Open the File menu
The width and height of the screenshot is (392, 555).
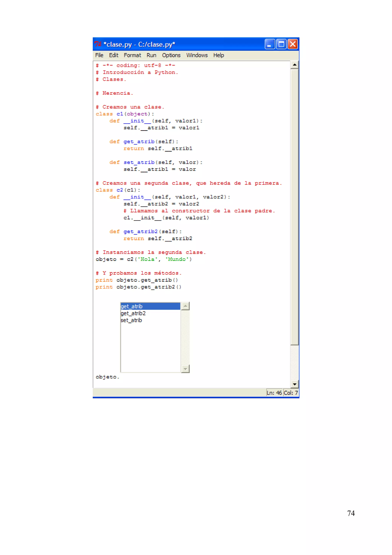(99, 55)
